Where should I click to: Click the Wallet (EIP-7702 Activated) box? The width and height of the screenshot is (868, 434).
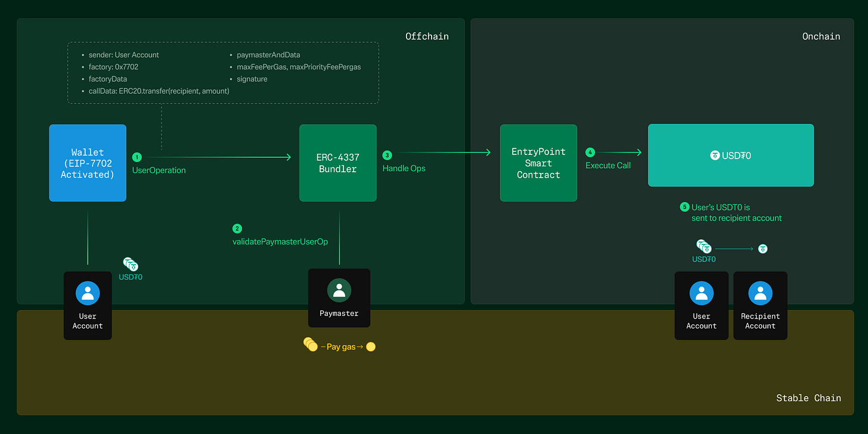point(88,163)
